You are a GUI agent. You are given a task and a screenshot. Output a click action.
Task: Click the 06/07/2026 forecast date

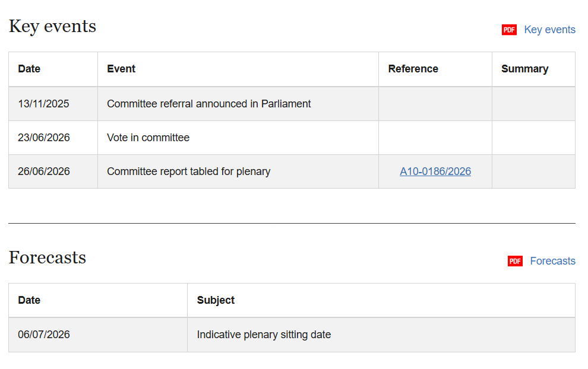pyautogui.click(x=44, y=335)
